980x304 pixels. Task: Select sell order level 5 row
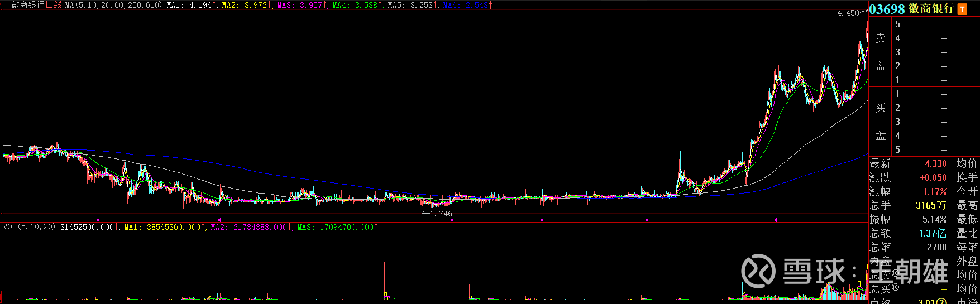pos(936,24)
